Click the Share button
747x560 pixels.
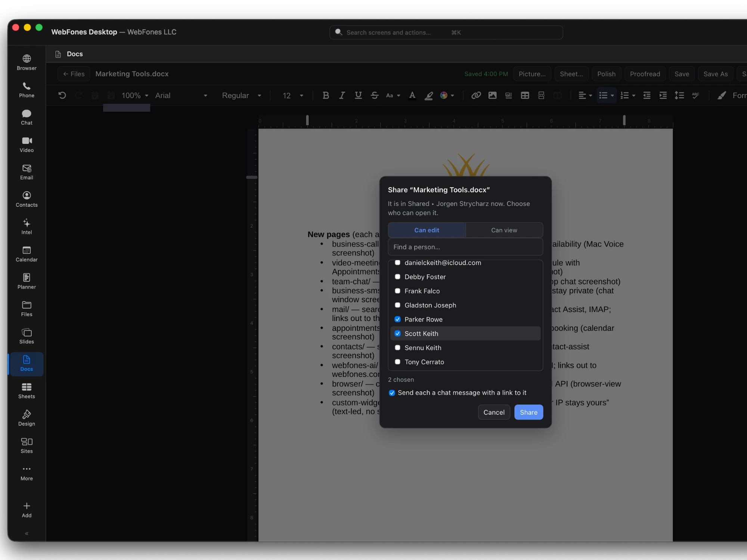tap(529, 412)
